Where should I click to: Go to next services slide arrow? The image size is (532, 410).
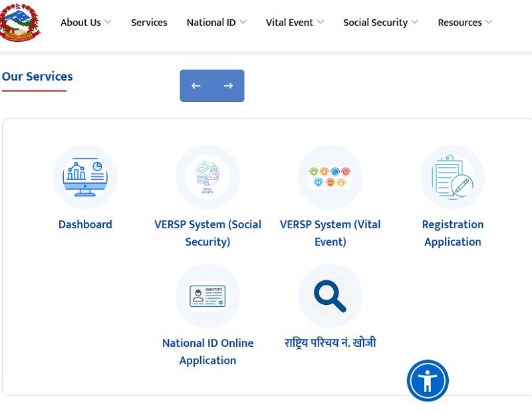(228, 86)
